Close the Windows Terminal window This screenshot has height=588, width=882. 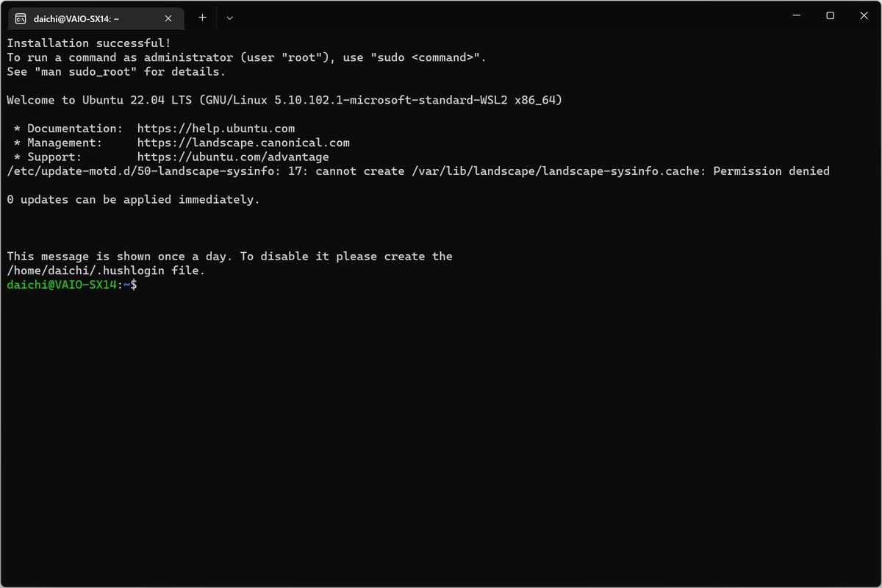(864, 15)
